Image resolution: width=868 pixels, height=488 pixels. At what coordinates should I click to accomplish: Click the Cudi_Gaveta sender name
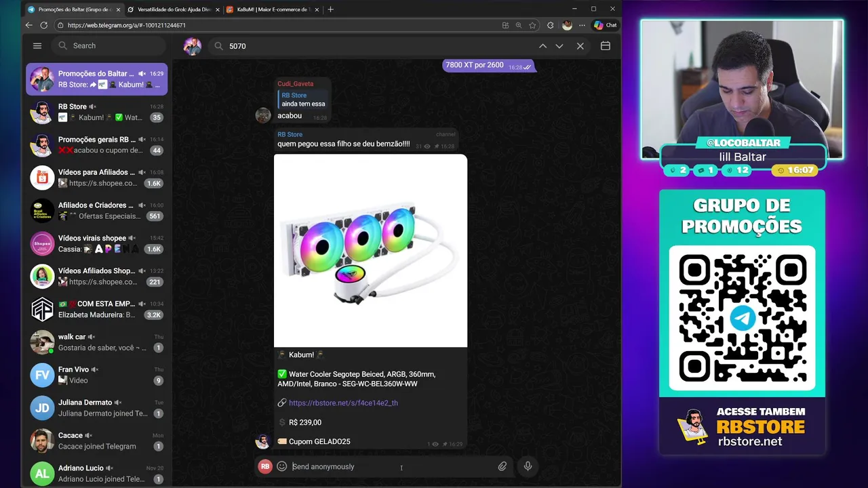tap(295, 84)
